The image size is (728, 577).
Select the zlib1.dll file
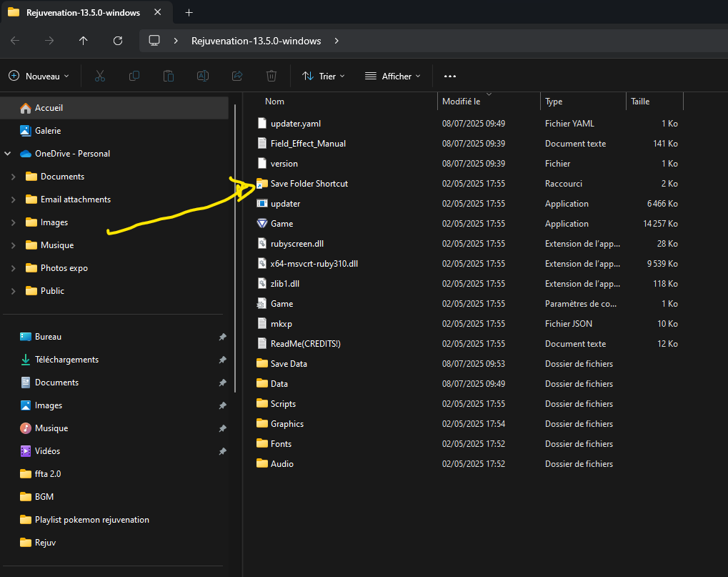285,283
